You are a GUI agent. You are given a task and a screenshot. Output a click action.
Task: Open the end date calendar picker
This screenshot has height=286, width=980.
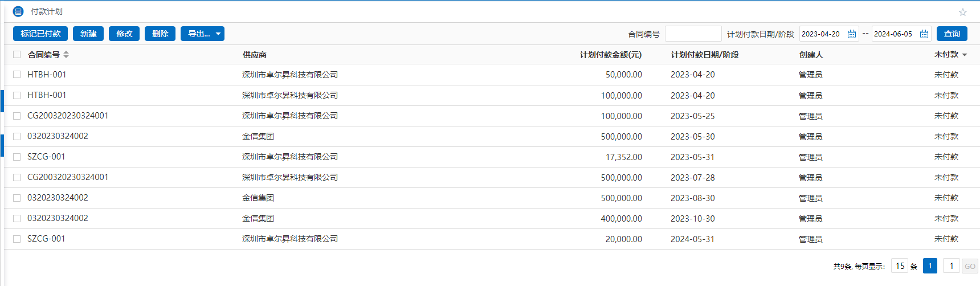coord(924,34)
